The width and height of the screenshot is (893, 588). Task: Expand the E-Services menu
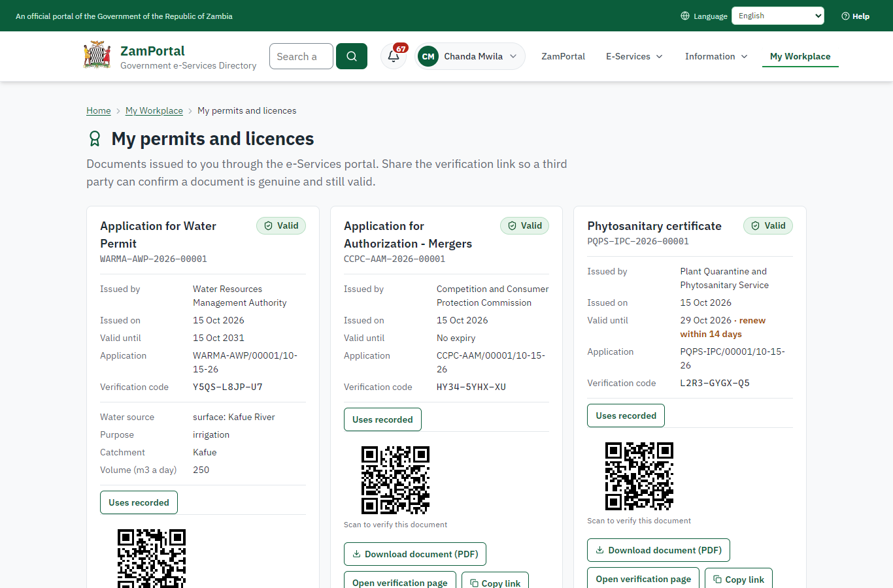click(x=634, y=56)
